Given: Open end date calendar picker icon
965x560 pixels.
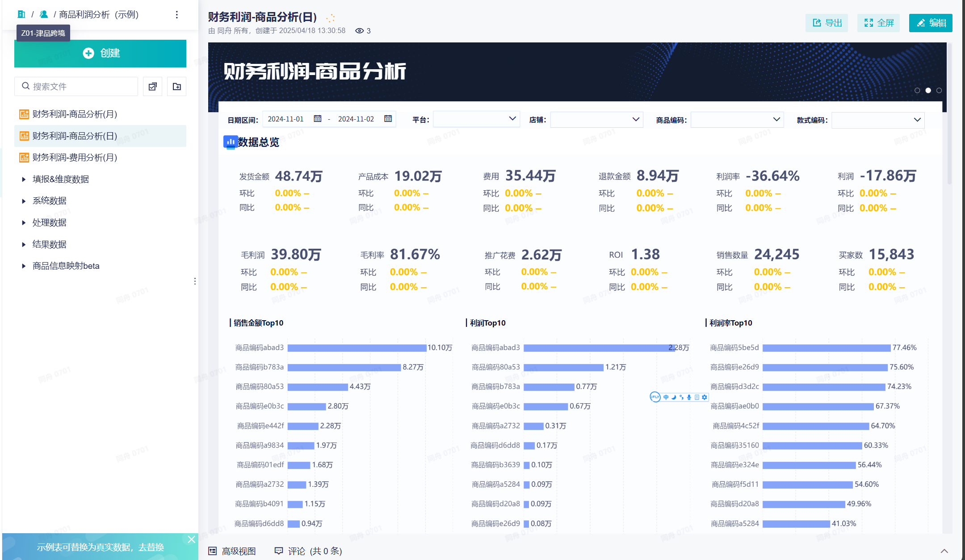Looking at the screenshot, I should pos(388,119).
